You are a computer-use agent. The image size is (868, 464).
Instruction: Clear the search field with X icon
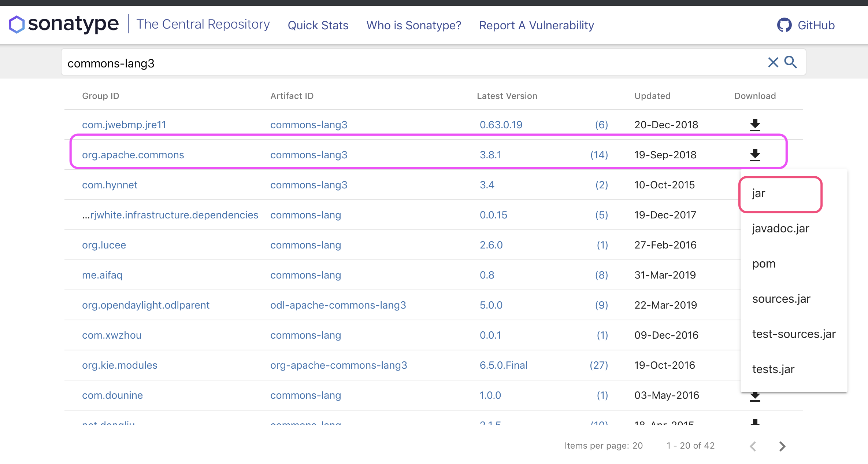click(x=773, y=62)
